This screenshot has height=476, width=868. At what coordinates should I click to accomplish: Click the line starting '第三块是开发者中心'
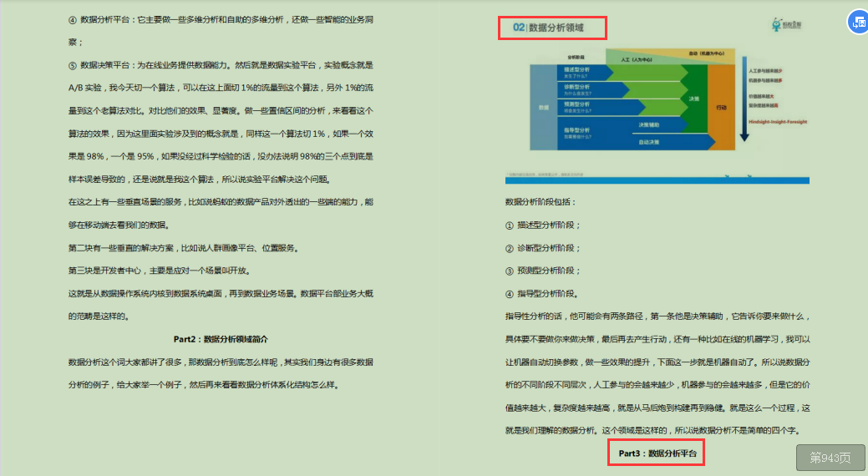click(x=160, y=271)
